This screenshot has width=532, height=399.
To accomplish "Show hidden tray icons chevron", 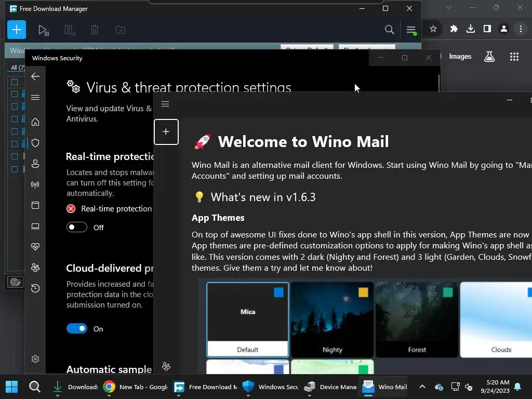I will coord(422,387).
